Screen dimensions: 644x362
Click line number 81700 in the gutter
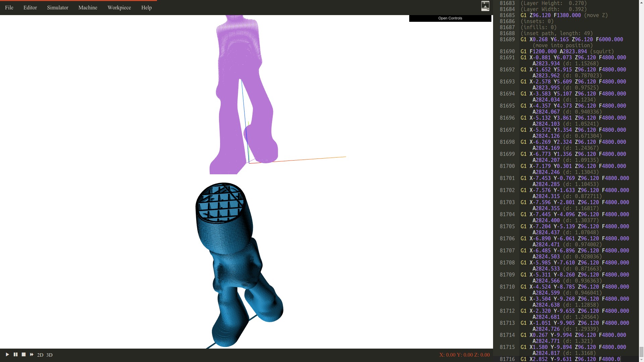[x=507, y=166]
